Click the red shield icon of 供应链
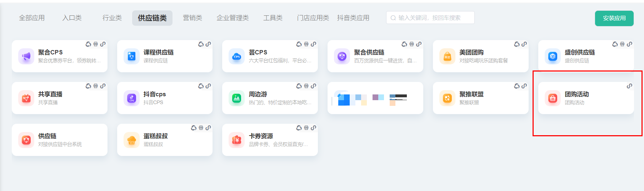Screen dimensions: 644x191 [26, 140]
